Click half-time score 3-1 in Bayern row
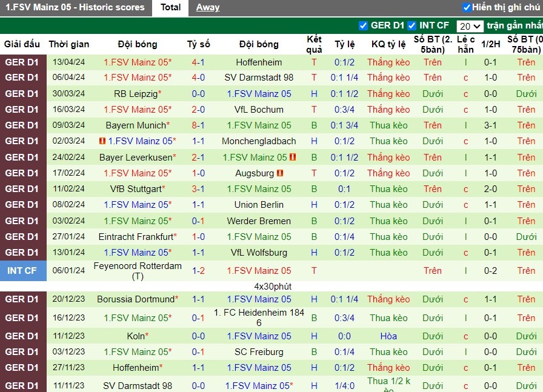Viewport: 543px width, 392px height. 490,125
